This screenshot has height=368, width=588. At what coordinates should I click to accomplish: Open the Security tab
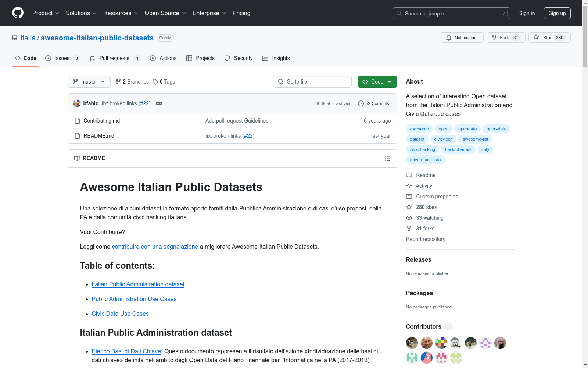239,58
